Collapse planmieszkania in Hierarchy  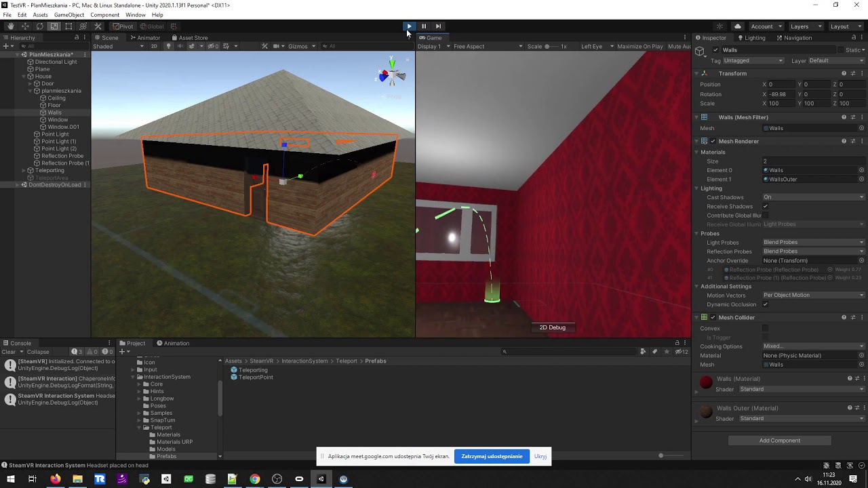[x=29, y=91]
